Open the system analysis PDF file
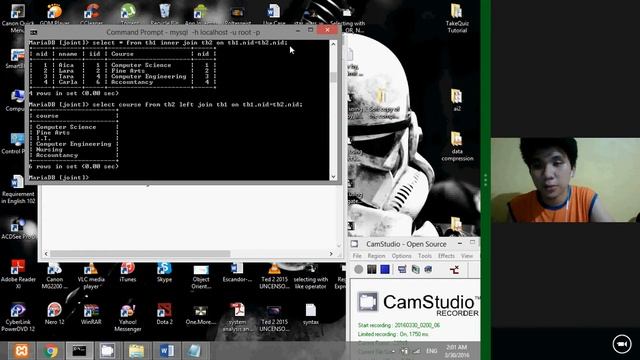Image resolution: width=640 pixels, height=360 pixels. 237,317
